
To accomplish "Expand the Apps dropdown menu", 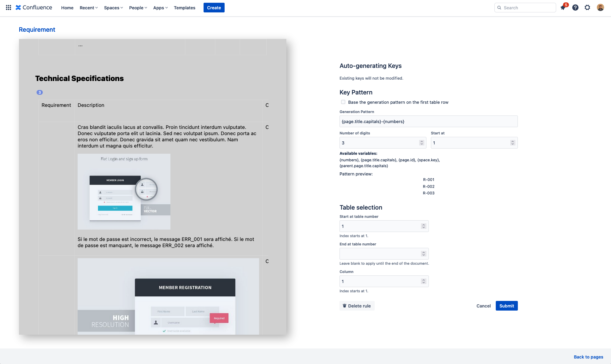I will point(160,8).
